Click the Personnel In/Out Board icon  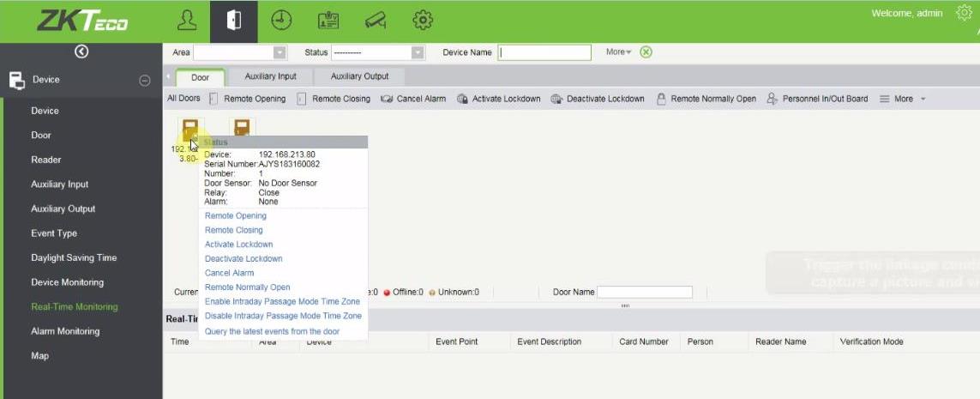point(773,99)
